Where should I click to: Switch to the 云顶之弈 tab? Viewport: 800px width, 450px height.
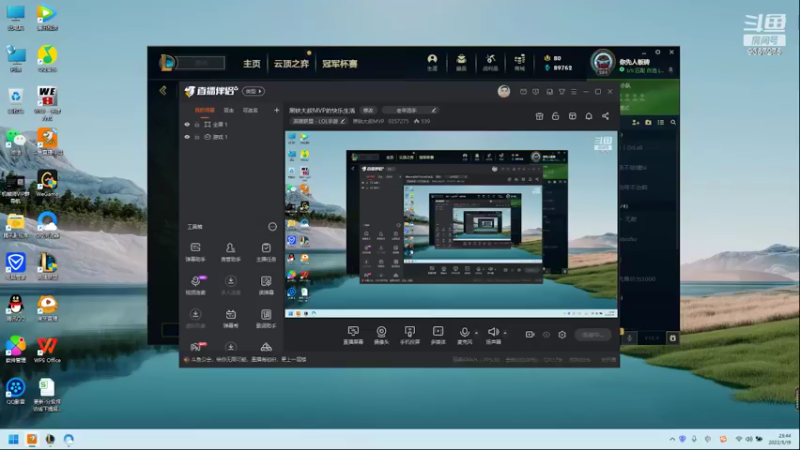click(x=291, y=64)
